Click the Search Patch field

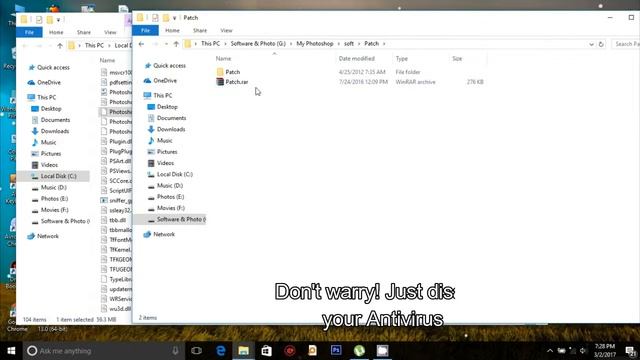tap(625, 44)
